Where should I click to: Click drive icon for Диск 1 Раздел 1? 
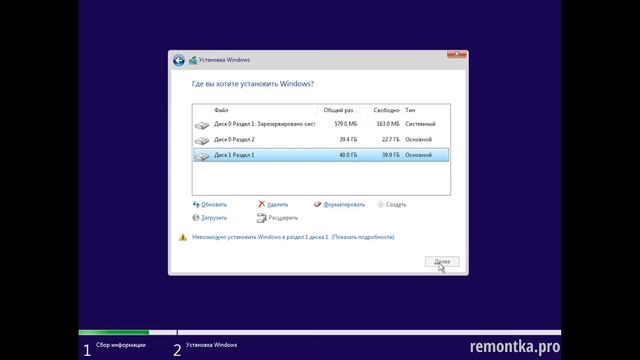click(202, 156)
